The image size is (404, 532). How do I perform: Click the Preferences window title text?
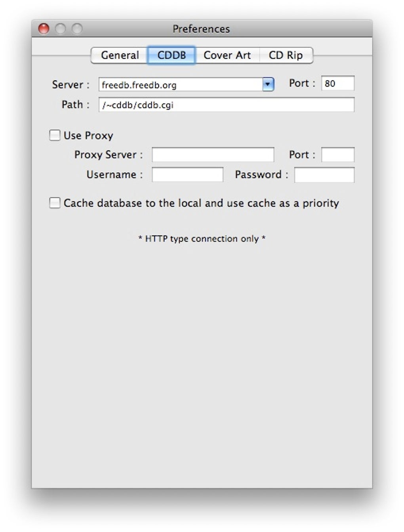coord(201,29)
